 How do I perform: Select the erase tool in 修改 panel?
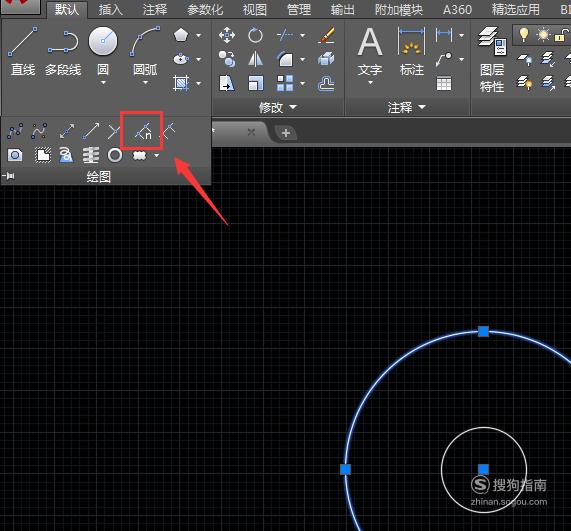tap(327, 35)
